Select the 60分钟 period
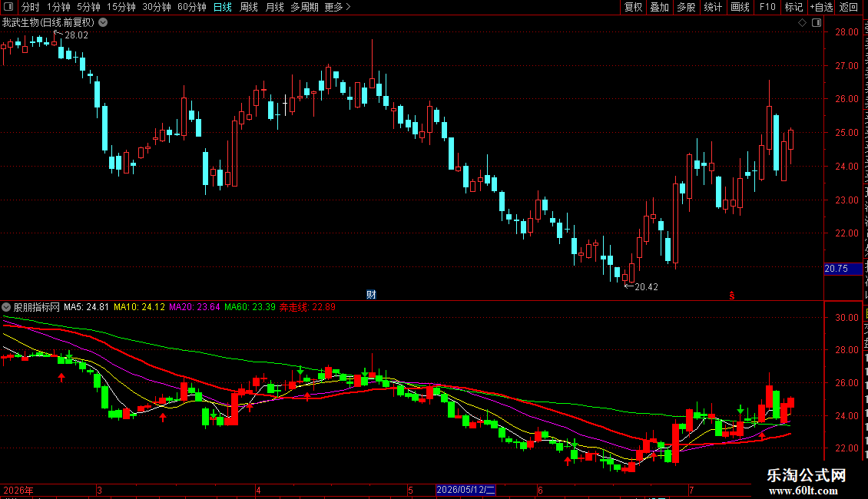868x499 pixels. point(191,7)
